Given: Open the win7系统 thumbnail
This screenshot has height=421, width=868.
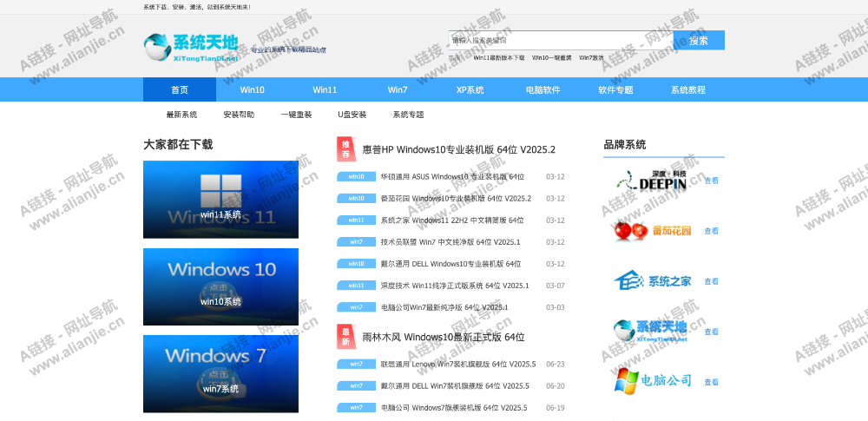Looking at the screenshot, I should click(x=220, y=374).
